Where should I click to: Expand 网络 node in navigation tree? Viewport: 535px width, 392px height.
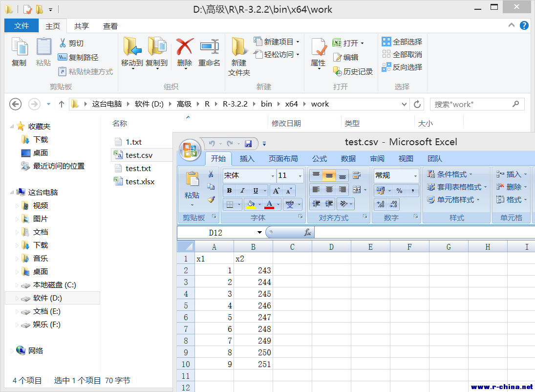coord(12,350)
